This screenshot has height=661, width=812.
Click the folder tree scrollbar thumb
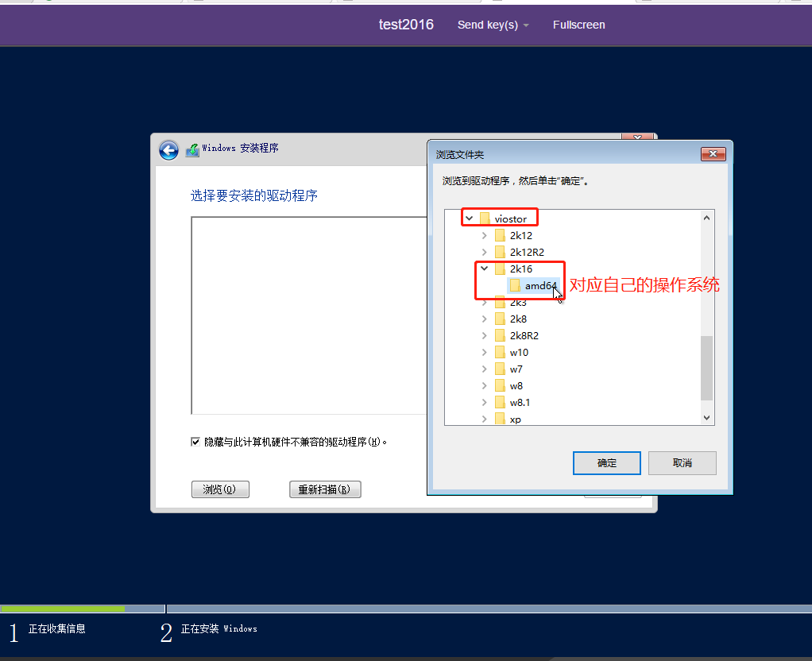(707, 369)
